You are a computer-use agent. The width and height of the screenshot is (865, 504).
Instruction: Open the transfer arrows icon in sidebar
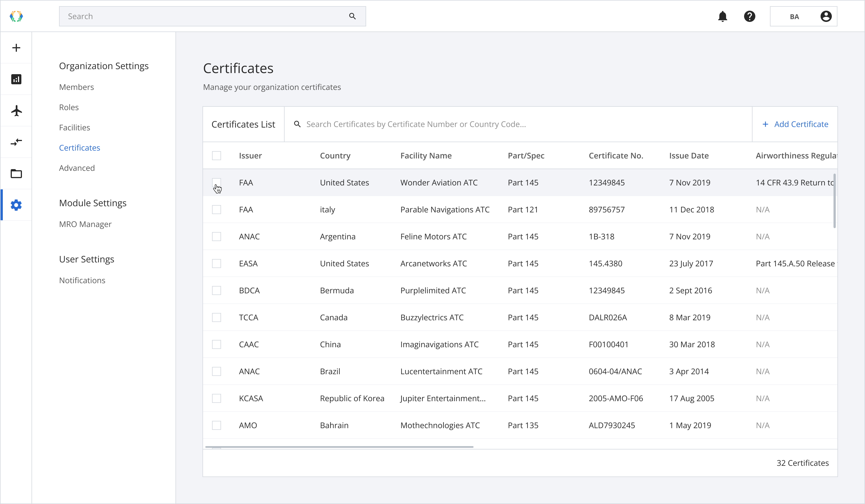16,142
